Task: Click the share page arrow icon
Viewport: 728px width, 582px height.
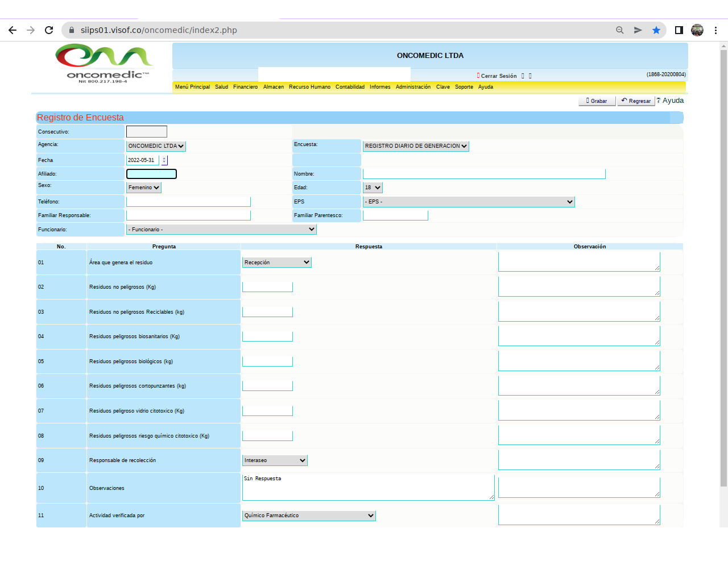Action: point(638,30)
